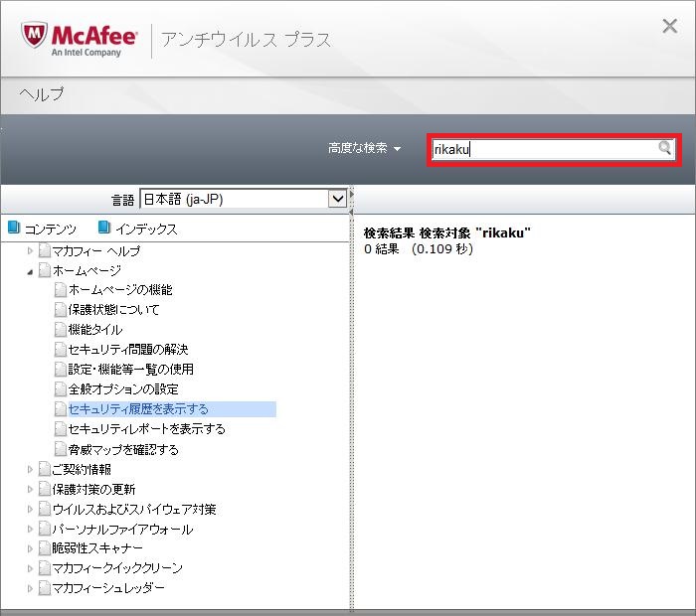Open the 設定・機能等一覧の使用 topic
This screenshot has width=696, height=616.
click(131, 369)
